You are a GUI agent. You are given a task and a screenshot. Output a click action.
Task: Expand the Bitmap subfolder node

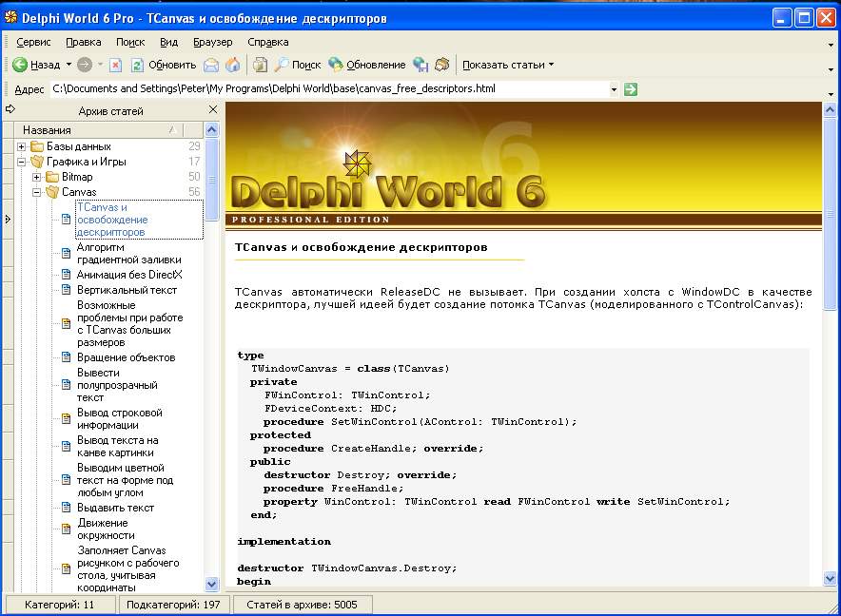click(x=36, y=177)
